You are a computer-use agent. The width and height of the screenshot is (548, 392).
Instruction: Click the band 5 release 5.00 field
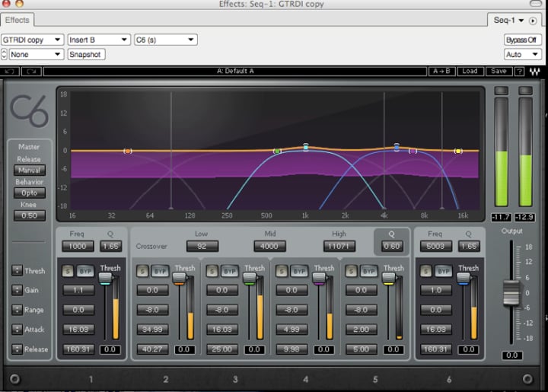point(361,349)
